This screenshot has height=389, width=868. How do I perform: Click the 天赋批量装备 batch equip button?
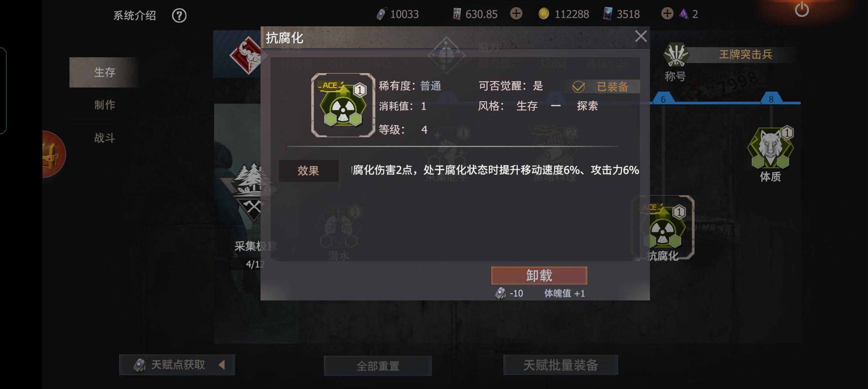coord(561,365)
